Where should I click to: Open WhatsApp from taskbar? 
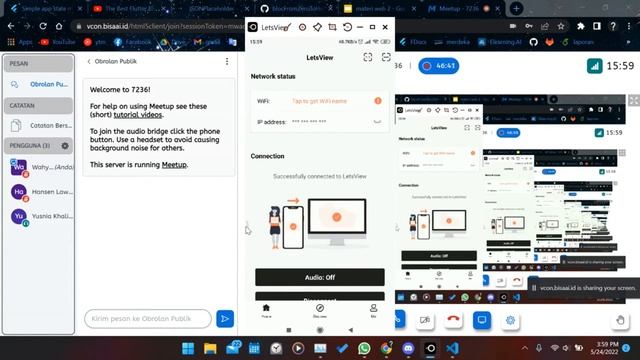pos(364,348)
